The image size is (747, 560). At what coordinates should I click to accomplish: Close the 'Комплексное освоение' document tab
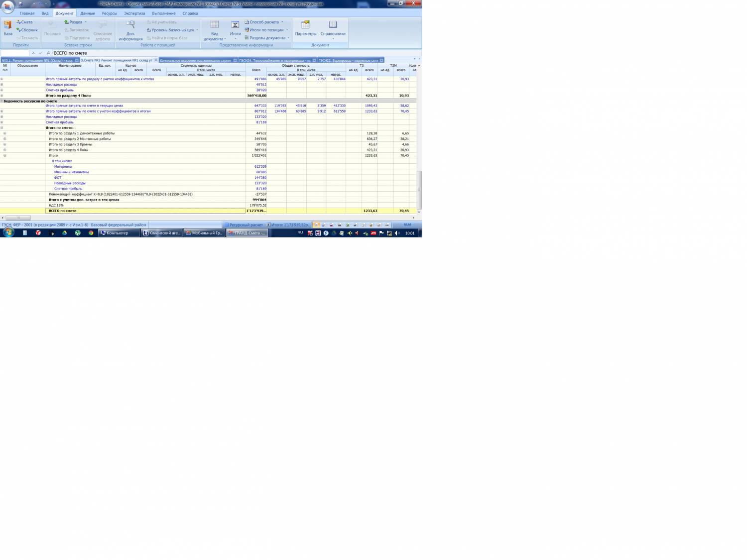(x=235, y=60)
